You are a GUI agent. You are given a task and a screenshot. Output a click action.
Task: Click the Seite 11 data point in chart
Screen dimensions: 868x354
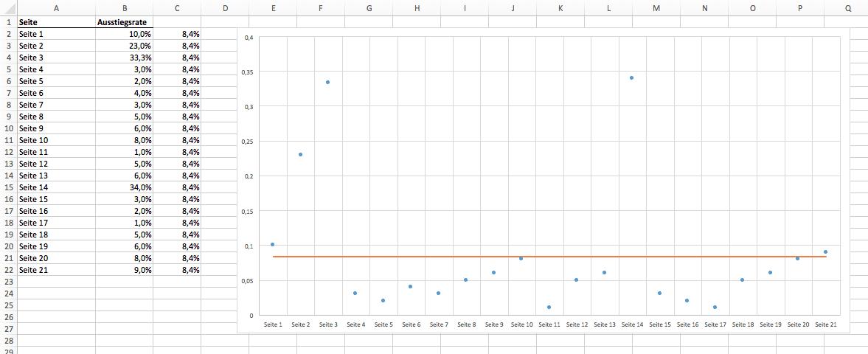tap(549, 307)
